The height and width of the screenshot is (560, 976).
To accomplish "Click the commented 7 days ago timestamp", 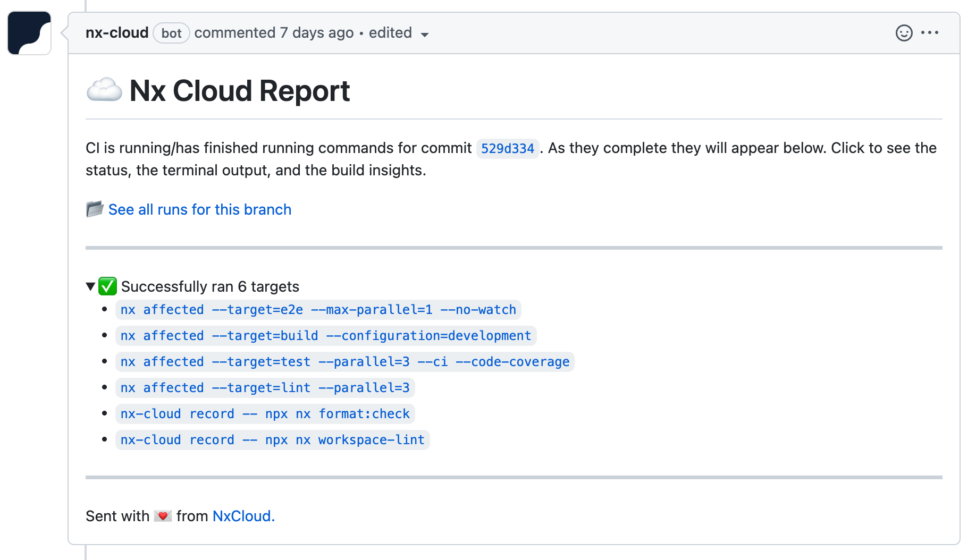I will pyautogui.click(x=274, y=32).
